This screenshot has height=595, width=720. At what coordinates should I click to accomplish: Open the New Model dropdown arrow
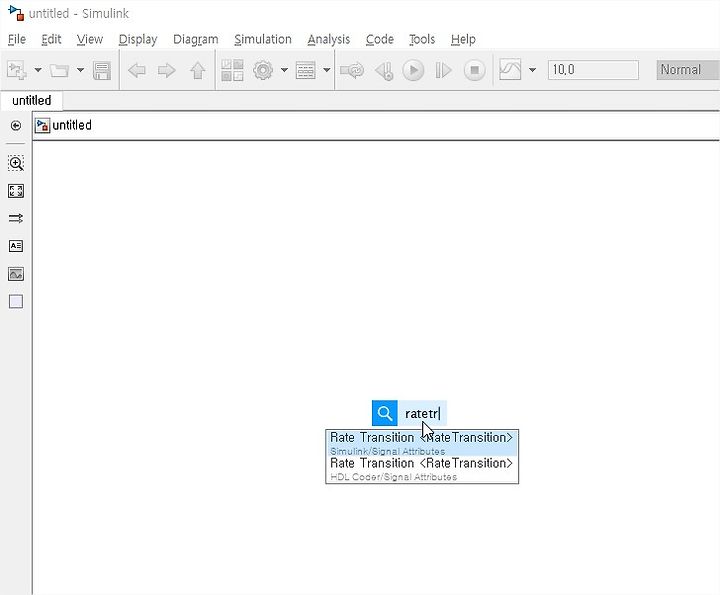coord(38,70)
